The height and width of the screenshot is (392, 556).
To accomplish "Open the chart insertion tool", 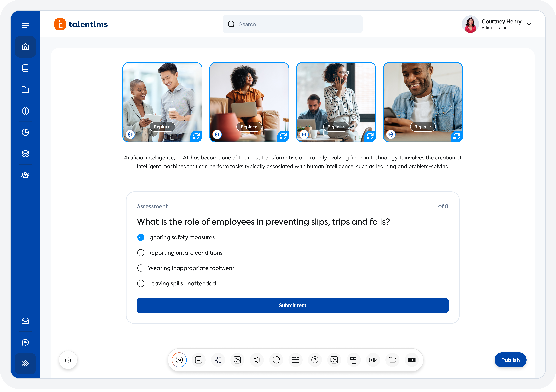I will [276, 360].
